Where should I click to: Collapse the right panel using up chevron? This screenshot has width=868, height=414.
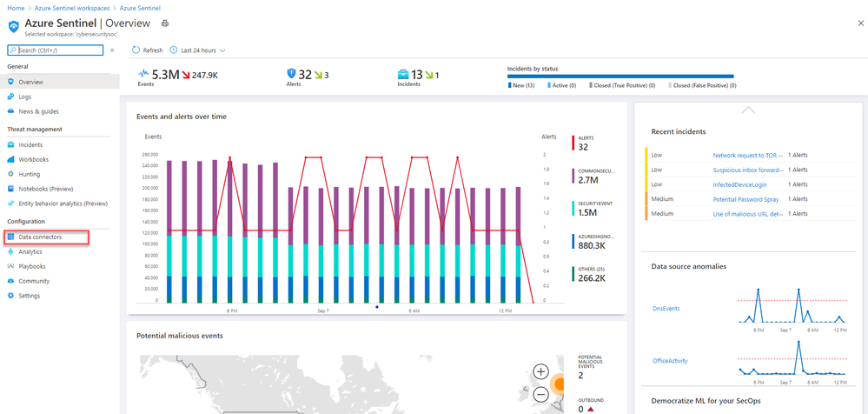click(x=748, y=110)
